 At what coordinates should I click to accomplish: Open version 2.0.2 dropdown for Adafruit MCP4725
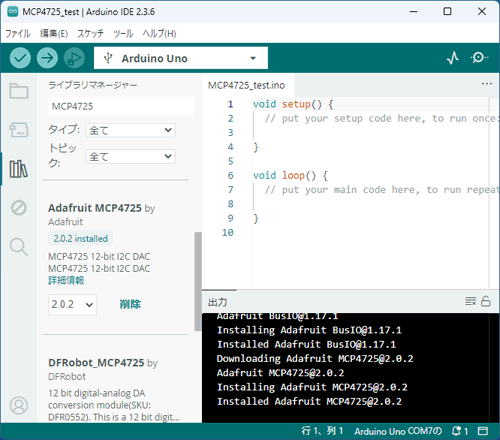tap(72, 304)
